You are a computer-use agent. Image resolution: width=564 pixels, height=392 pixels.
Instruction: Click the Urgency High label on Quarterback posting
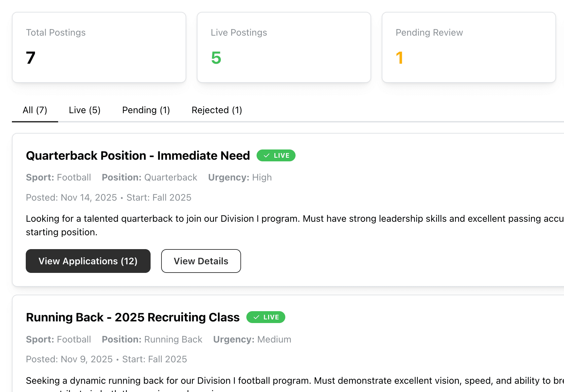(x=240, y=177)
